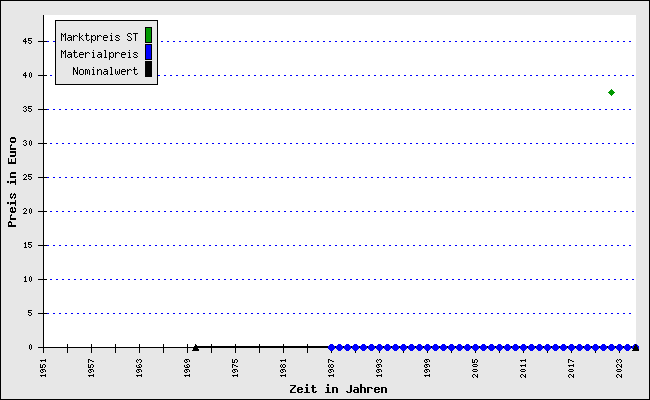Viewport: 650px width, 400px height.
Task: Click the x-axis year label '1975'
Action: 235,368
